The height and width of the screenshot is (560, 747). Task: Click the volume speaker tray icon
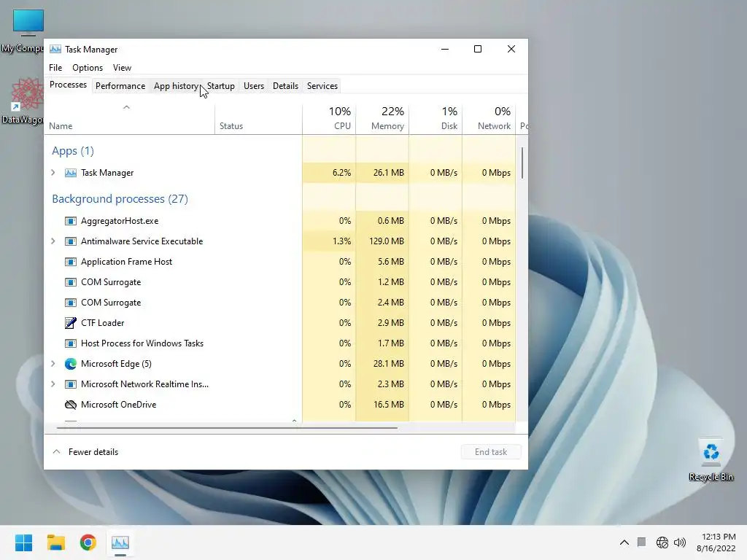(x=680, y=542)
